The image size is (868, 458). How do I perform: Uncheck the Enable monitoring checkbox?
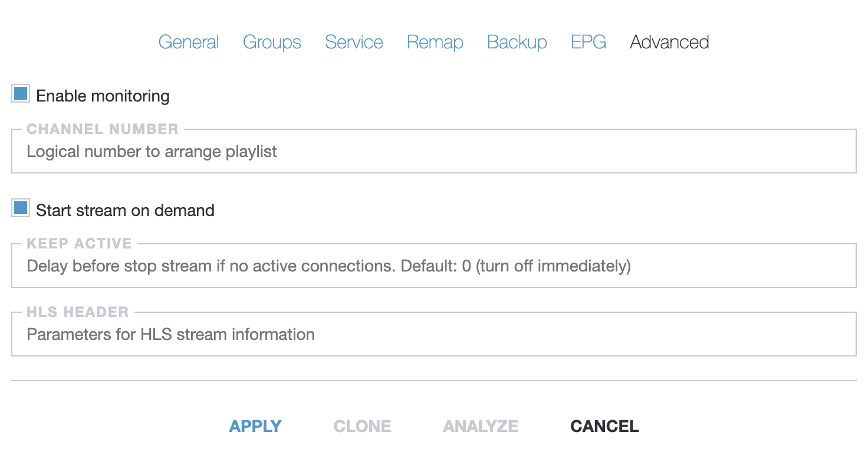[19, 93]
